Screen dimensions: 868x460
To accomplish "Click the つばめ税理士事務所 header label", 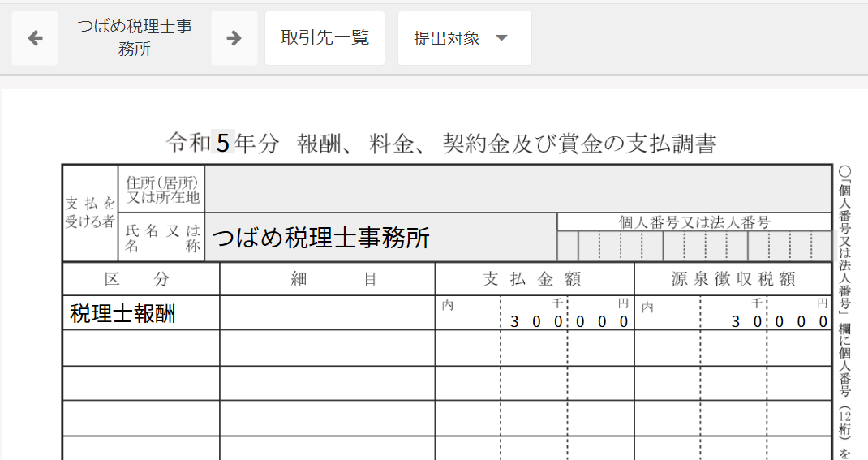I will click(x=135, y=37).
